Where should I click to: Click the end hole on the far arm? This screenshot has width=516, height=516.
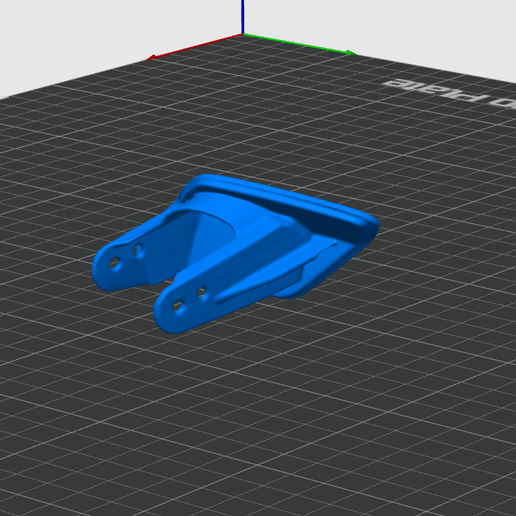114,263
